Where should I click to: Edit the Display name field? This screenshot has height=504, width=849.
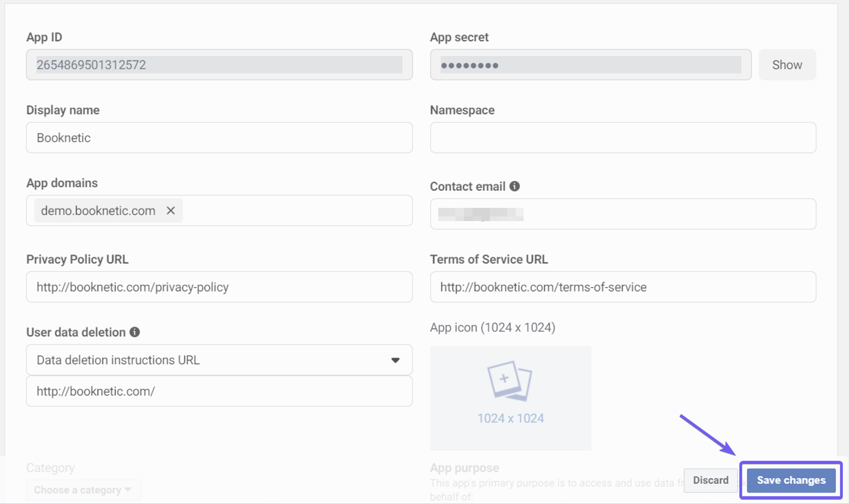click(x=219, y=137)
